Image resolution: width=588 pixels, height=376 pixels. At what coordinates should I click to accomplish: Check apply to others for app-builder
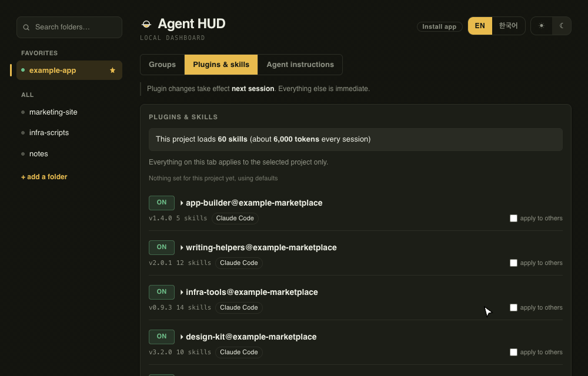pyautogui.click(x=513, y=219)
